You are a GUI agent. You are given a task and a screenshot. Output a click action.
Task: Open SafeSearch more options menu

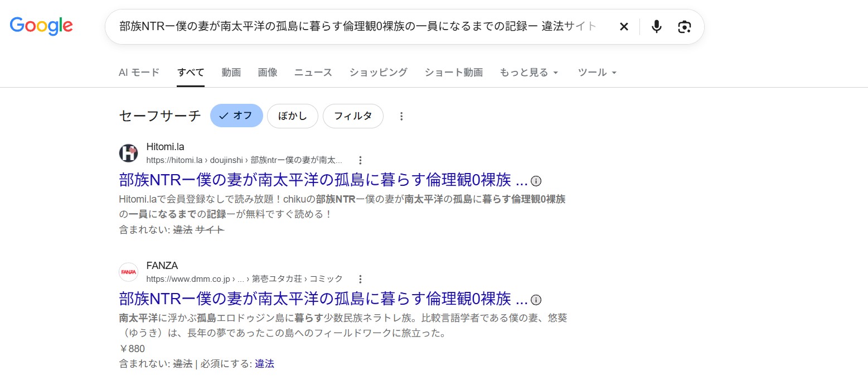click(401, 116)
